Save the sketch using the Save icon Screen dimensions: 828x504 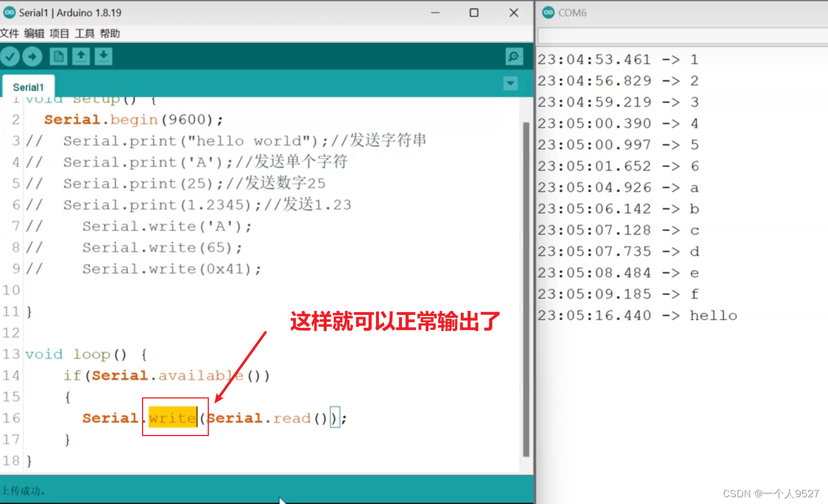click(103, 56)
